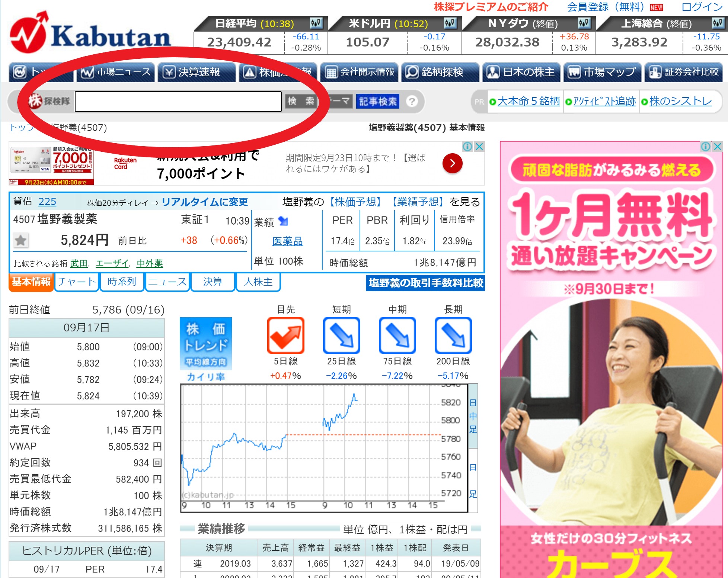Open Nikkei average chart icon
The width and height of the screenshot is (728, 578).
pyautogui.click(x=316, y=23)
